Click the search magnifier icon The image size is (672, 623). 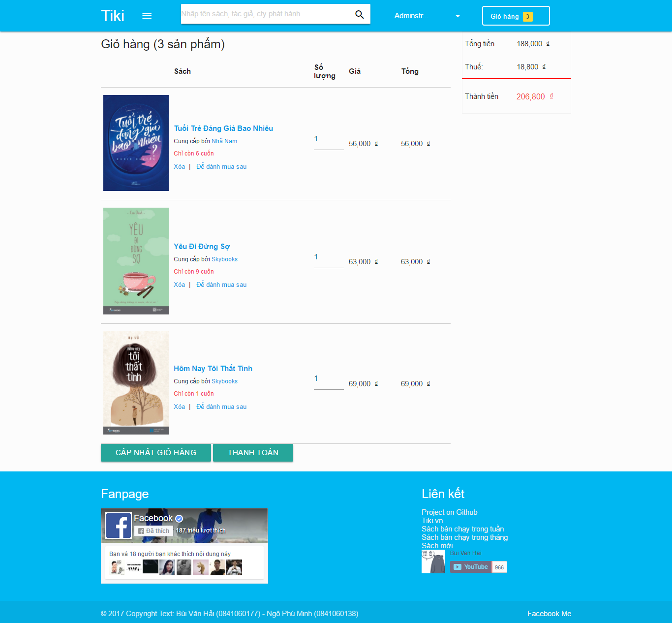click(x=359, y=14)
